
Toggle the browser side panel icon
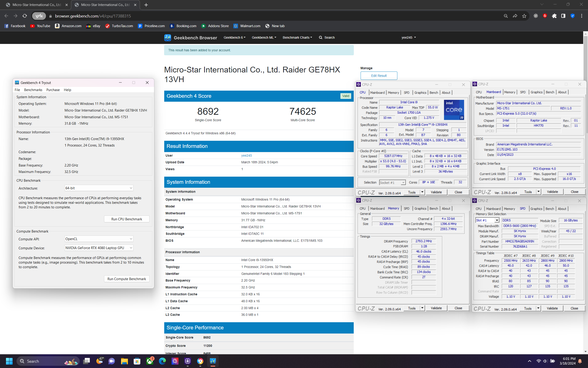(563, 16)
